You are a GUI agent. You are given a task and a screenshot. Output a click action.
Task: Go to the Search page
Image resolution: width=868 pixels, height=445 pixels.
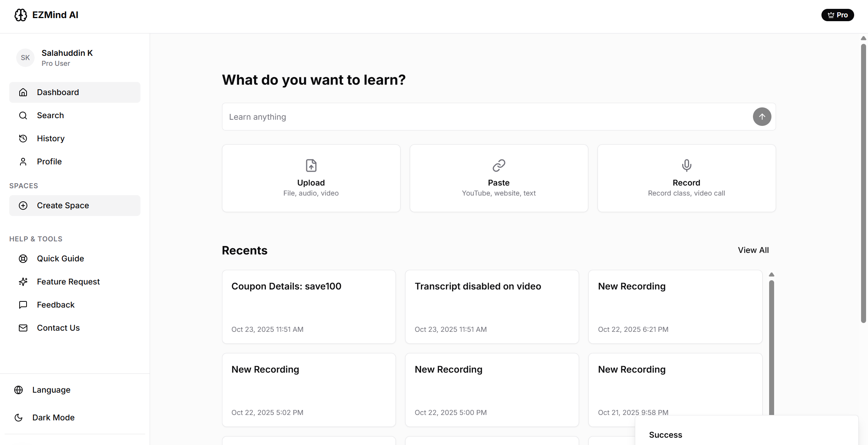(50, 115)
